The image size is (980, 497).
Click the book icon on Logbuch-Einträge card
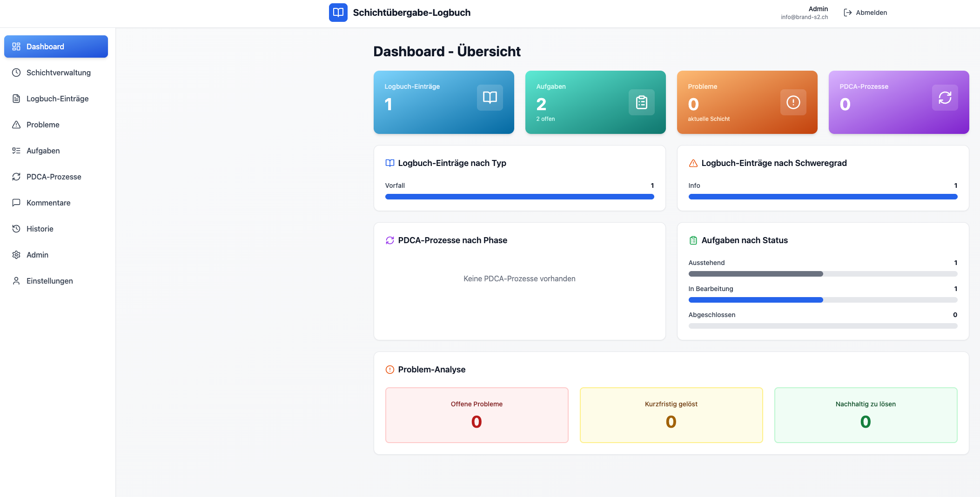pyautogui.click(x=490, y=98)
